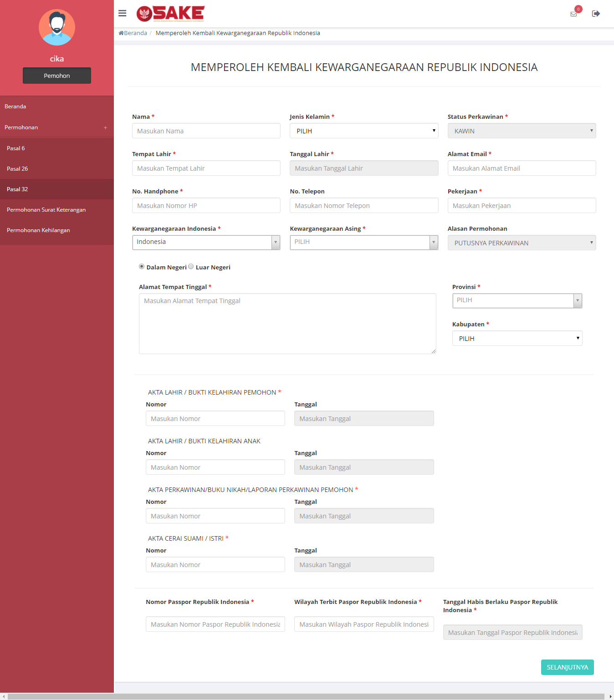Toggle the hamburger sidebar menu icon

(x=122, y=13)
